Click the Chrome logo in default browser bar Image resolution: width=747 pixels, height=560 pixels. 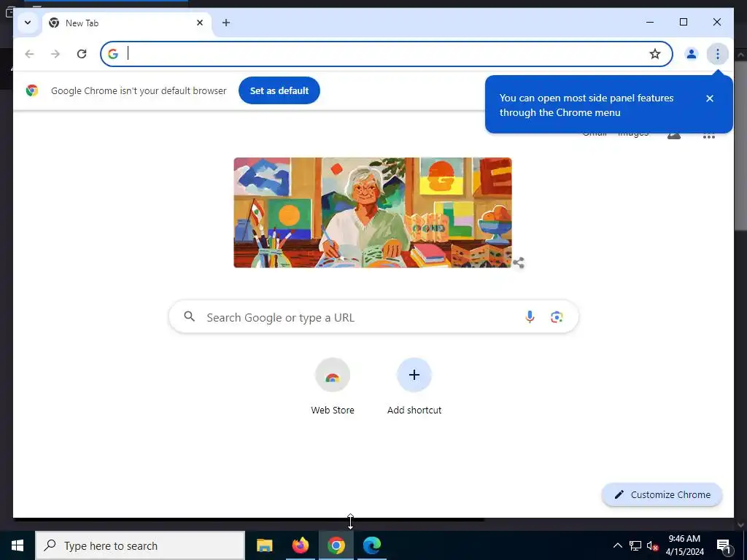pyautogui.click(x=32, y=90)
